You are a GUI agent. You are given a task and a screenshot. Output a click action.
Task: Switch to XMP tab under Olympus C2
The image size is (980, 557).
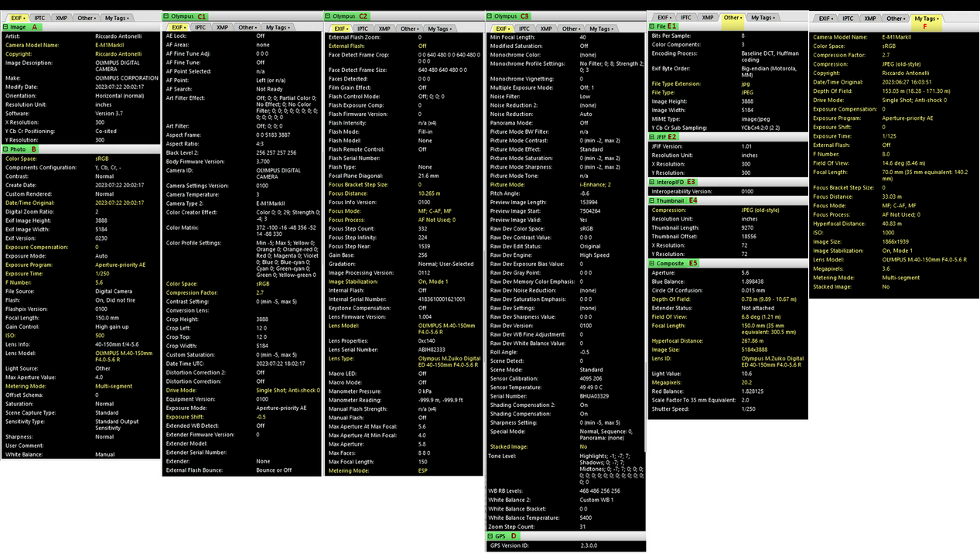pos(384,29)
